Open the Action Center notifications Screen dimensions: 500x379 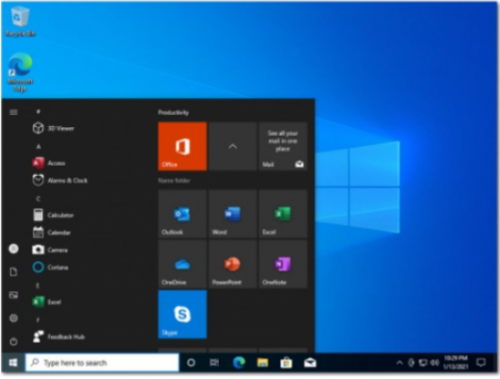point(481,362)
